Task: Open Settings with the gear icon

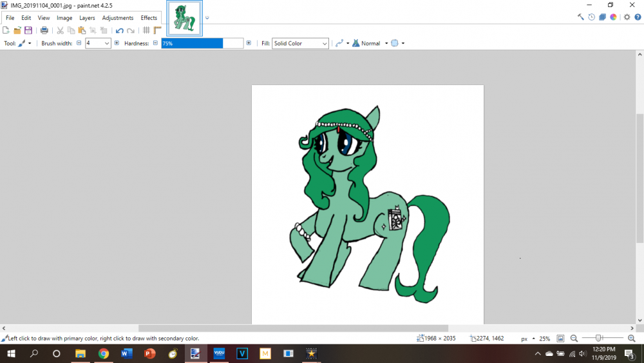Action: [627, 17]
